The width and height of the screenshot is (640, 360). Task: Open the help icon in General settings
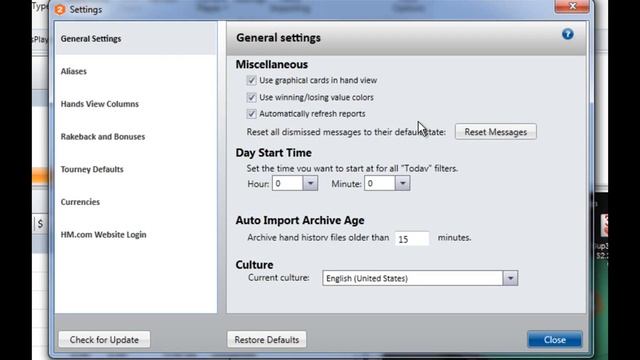point(567,34)
